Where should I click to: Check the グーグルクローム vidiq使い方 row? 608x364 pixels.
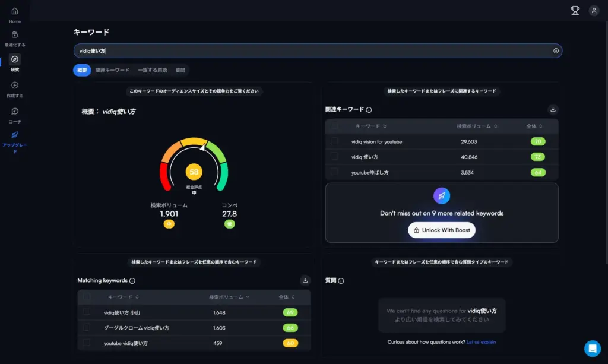coord(87,328)
